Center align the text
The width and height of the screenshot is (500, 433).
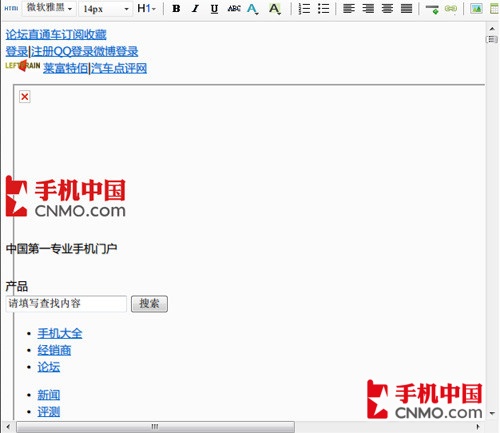(387, 9)
